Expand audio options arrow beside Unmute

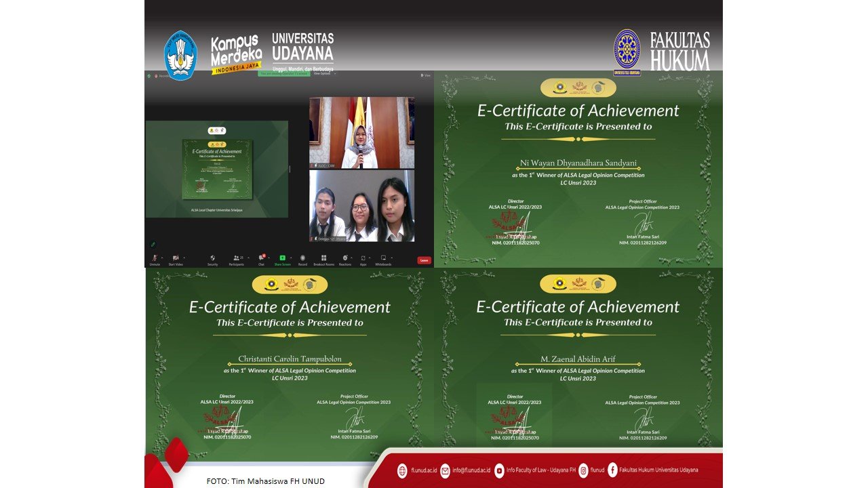click(162, 257)
